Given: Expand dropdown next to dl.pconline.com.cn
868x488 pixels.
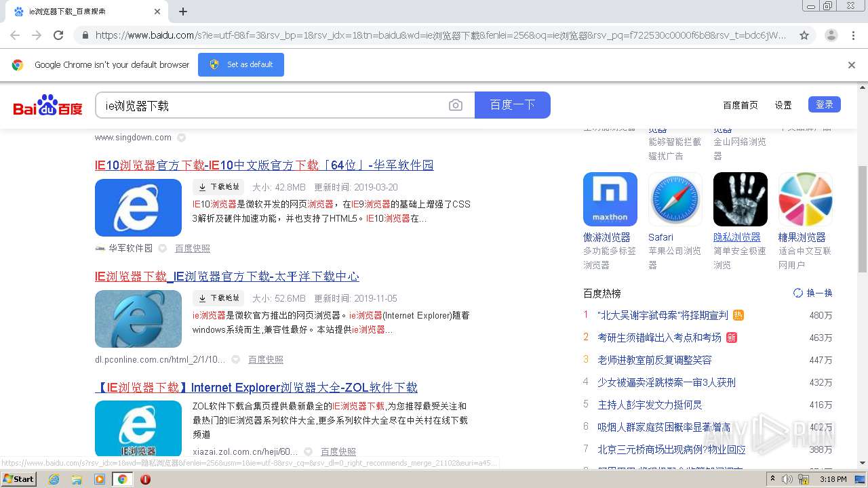Looking at the screenshot, I should (x=236, y=359).
